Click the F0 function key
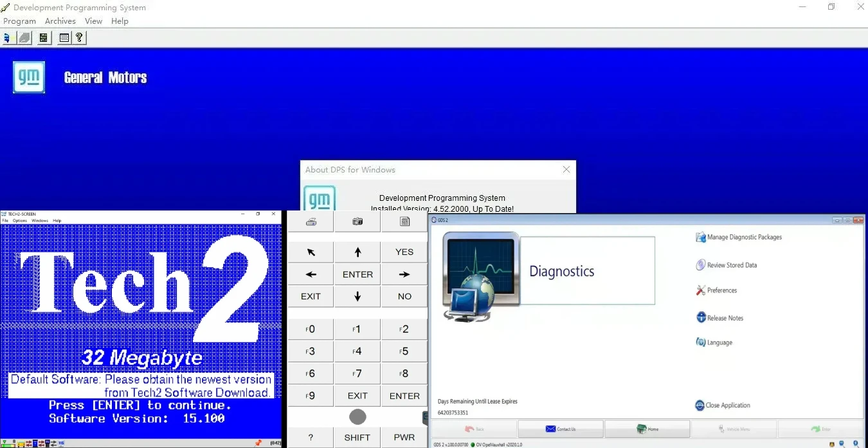The height and width of the screenshot is (448, 868). (311, 330)
